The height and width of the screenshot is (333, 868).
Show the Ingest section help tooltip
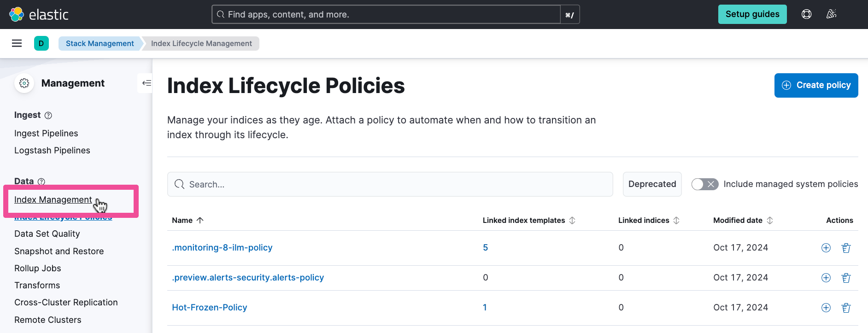pos(48,116)
